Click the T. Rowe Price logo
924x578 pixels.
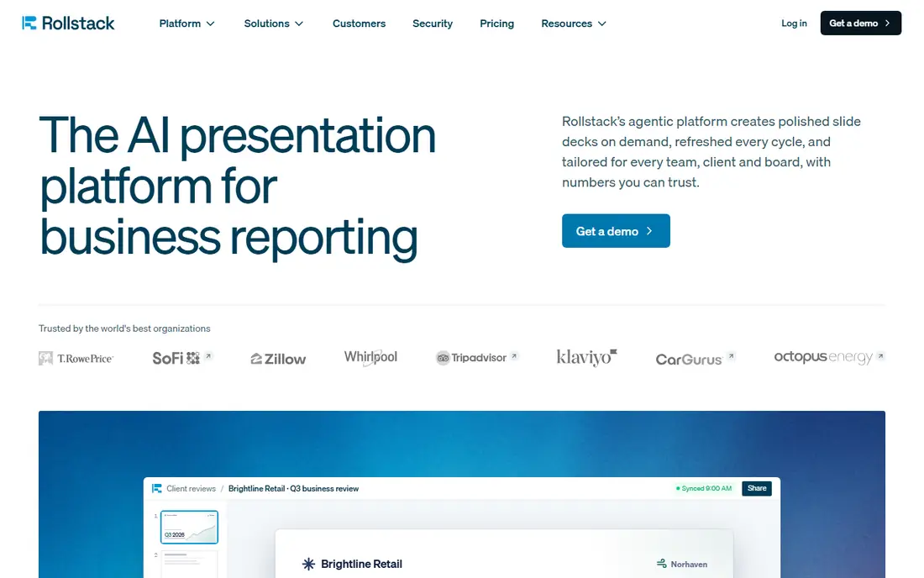click(x=76, y=358)
